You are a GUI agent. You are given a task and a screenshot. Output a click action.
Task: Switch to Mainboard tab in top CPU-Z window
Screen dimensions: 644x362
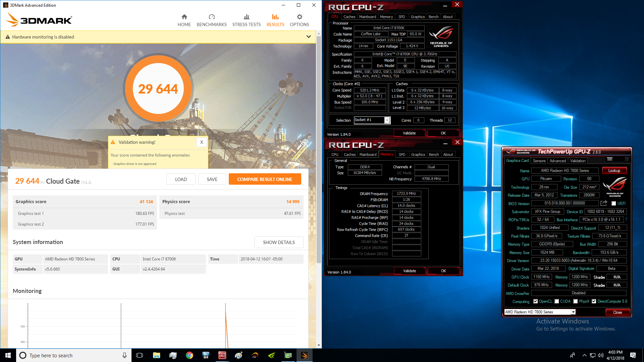click(x=368, y=17)
